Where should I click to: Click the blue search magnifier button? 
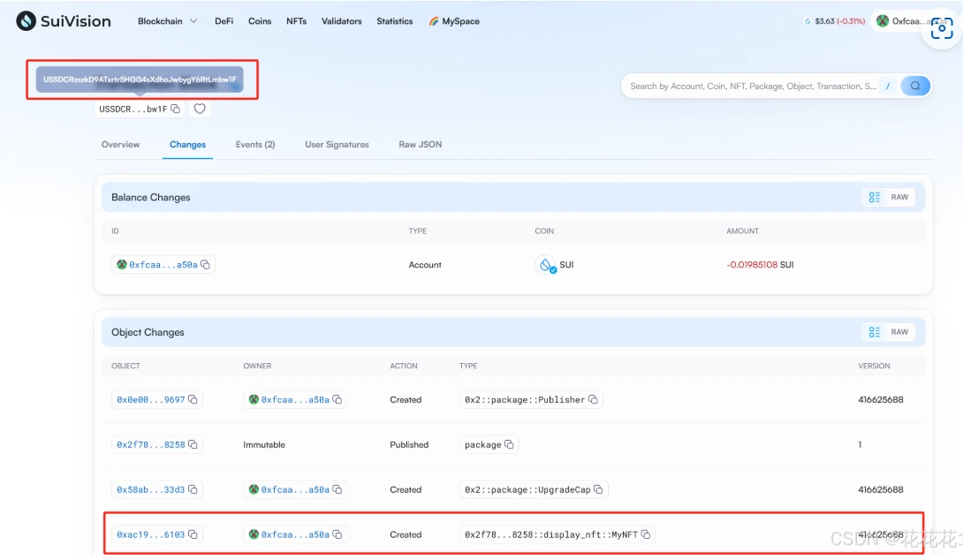pos(915,86)
